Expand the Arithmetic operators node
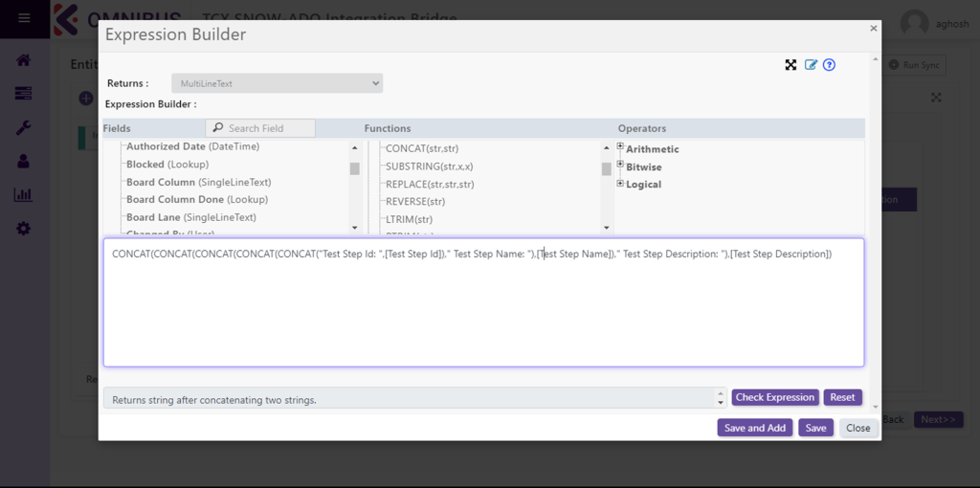This screenshot has height=488, width=980. 621,147
